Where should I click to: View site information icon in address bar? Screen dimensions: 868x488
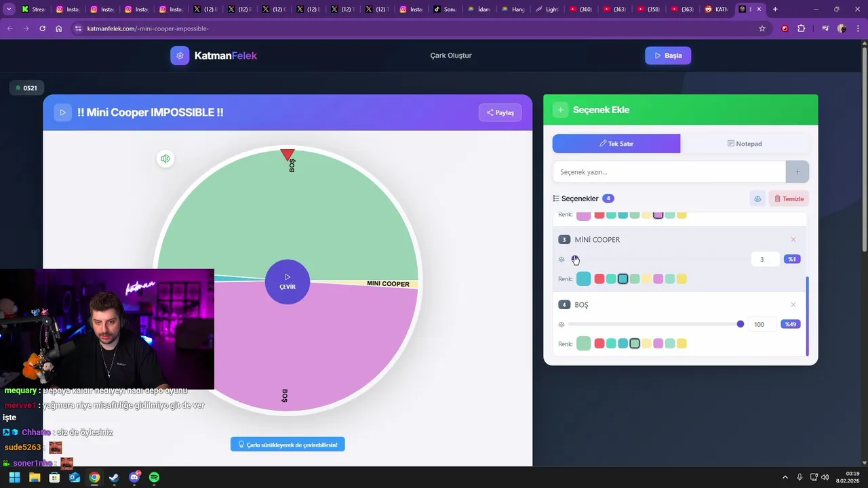click(x=78, y=28)
